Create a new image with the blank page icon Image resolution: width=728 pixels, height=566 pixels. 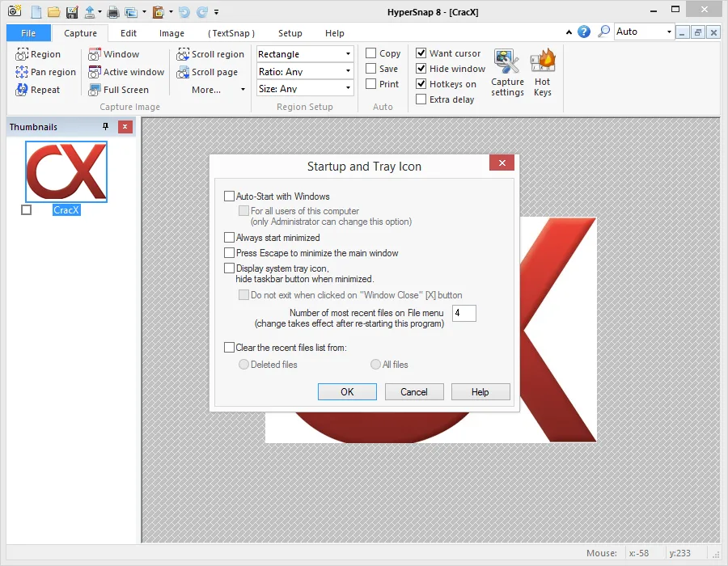[x=36, y=12]
